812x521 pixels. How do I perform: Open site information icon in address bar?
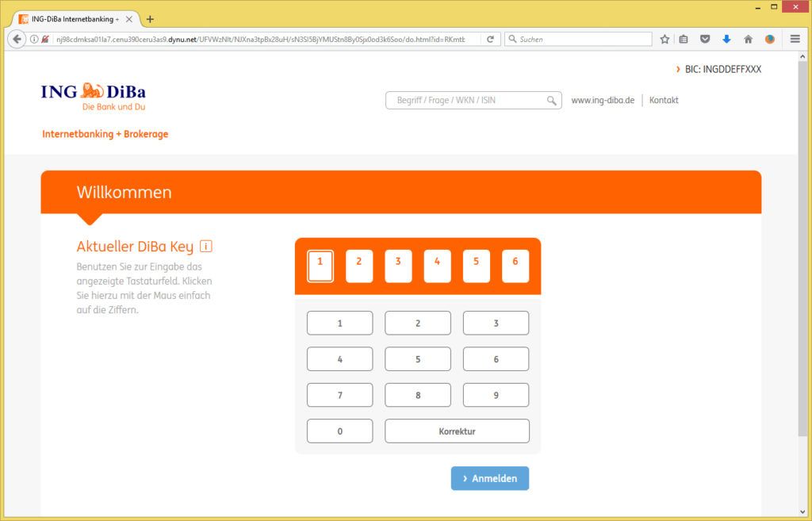[x=34, y=39]
